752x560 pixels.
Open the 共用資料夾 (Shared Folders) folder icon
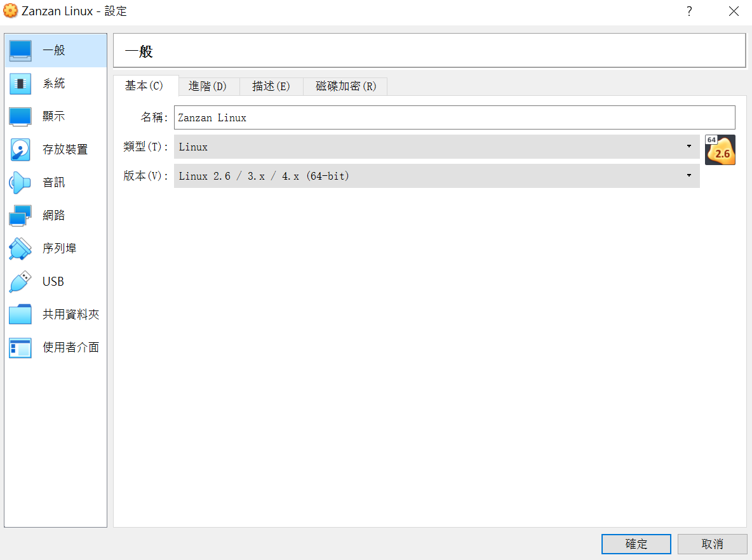click(x=20, y=314)
